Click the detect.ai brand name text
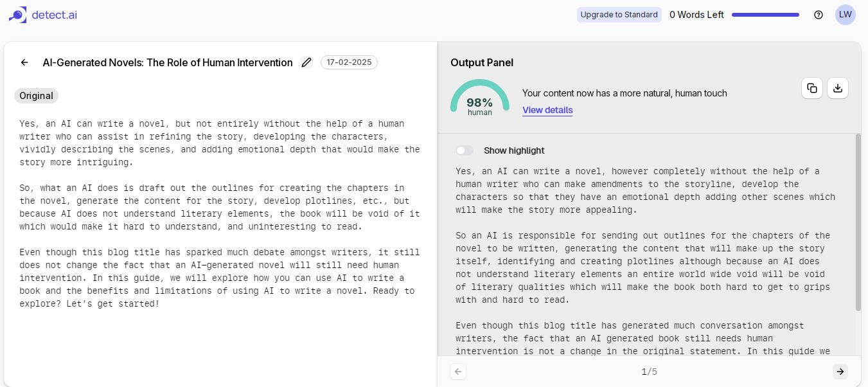Image resolution: width=868 pixels, height=387 pixels. tap(54, 15)
